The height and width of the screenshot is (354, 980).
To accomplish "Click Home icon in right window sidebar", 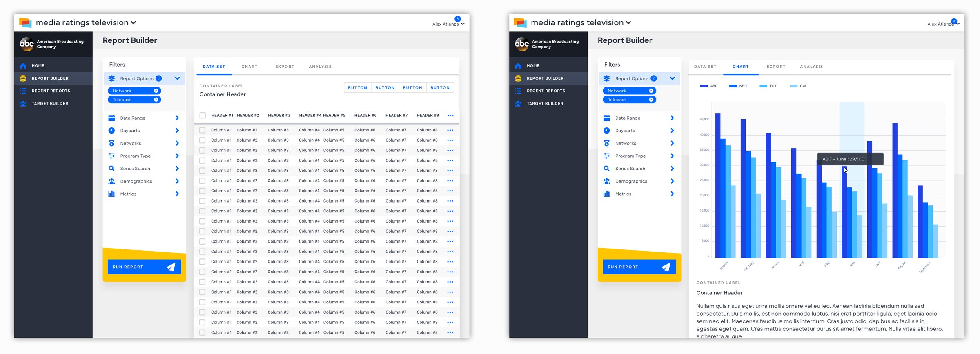I will (518, 66).
